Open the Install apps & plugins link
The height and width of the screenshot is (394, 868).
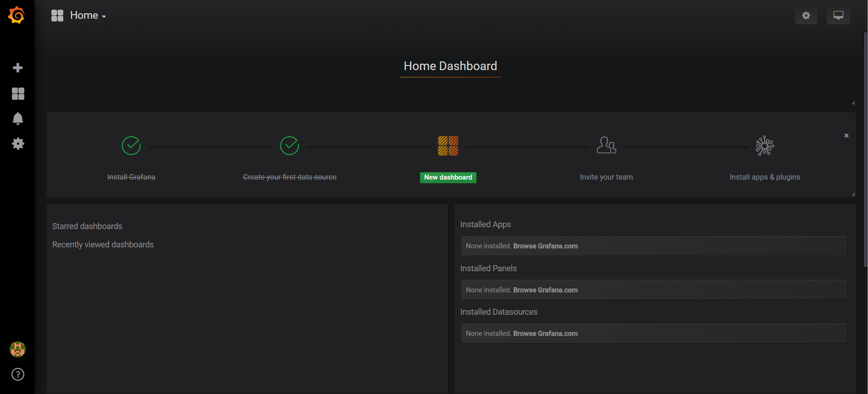765,177
